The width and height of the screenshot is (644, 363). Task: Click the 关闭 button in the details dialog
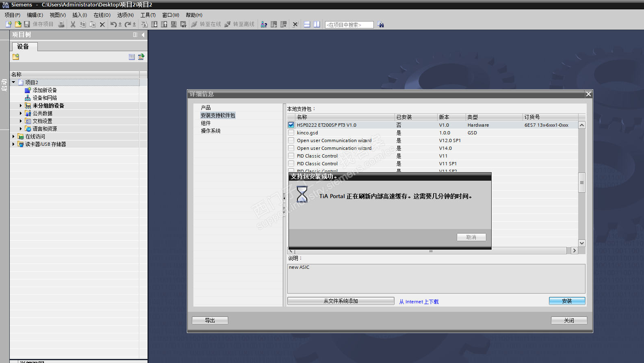tap(569, 320)
